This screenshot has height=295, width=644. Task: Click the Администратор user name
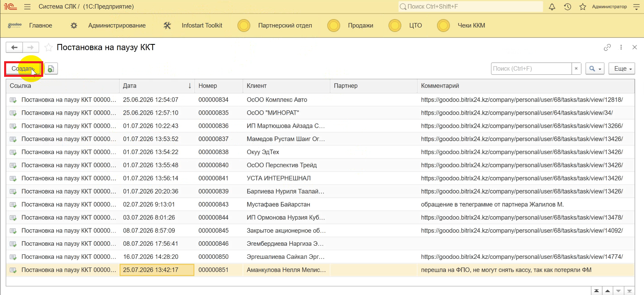pyautogui.click(x=609, y=7)
